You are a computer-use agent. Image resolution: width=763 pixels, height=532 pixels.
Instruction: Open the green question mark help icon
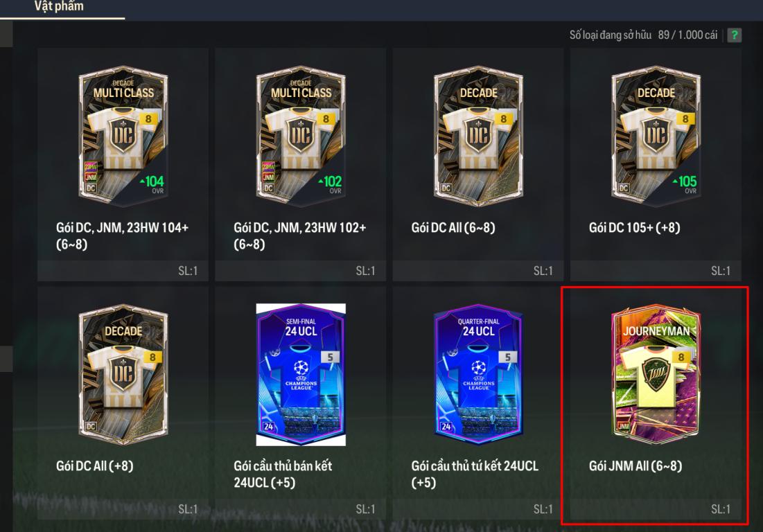(735, 35)
